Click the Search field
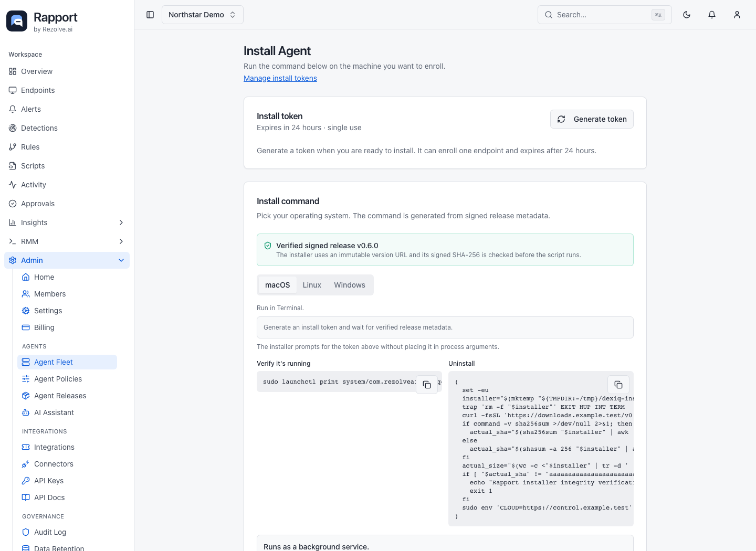This screenshot has width=756, height=551. (605, 15)
